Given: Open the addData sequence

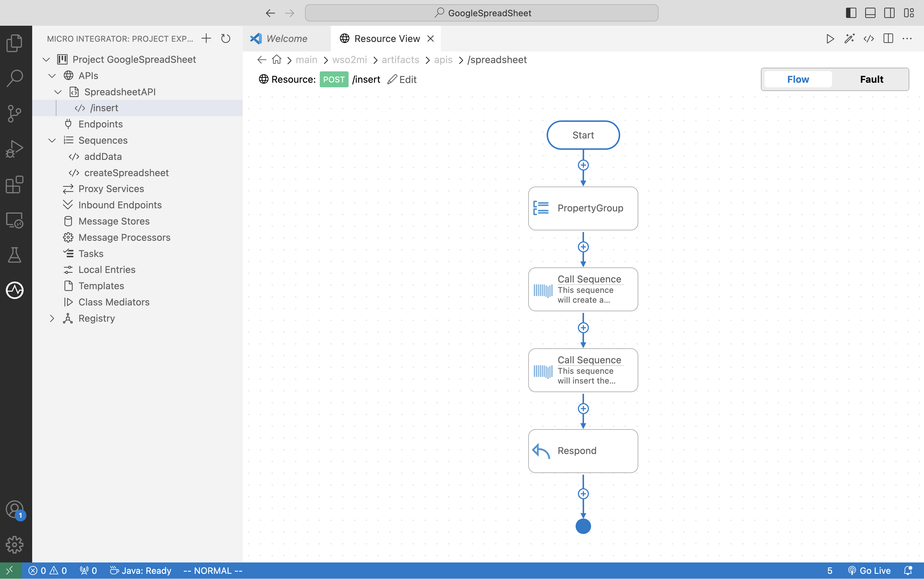Looking at the screenshot, I should click(137, 157).
